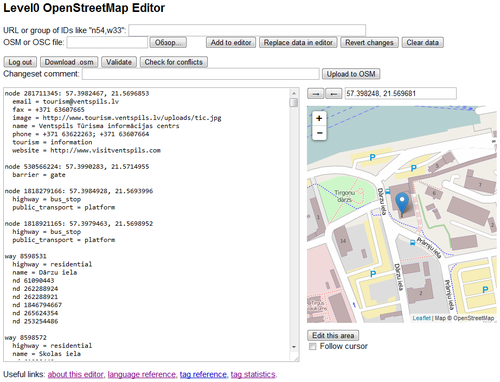Click the parking icon in center-left yellow lot

coord(373,274)
